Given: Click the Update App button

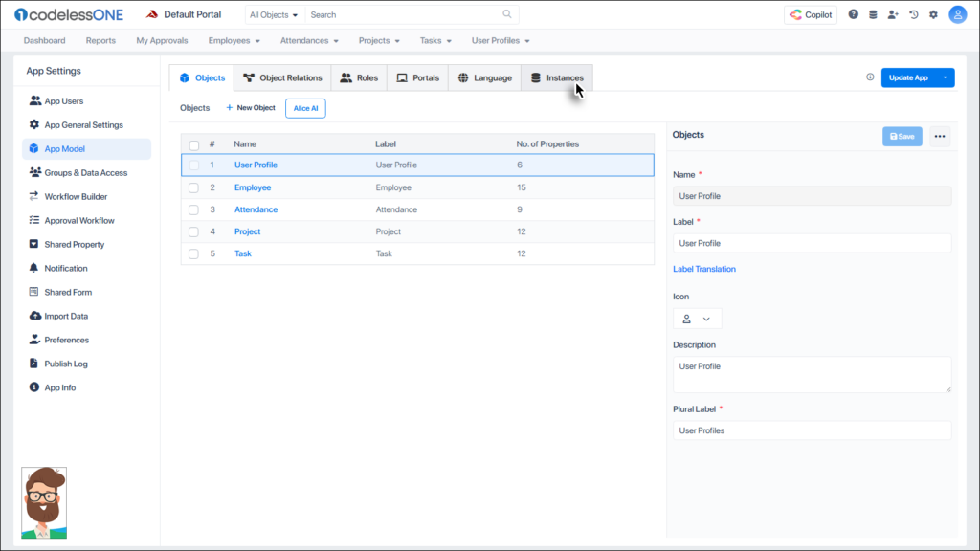Looking at the screenshot, I should pyautogui.click(x=909, y=77).
